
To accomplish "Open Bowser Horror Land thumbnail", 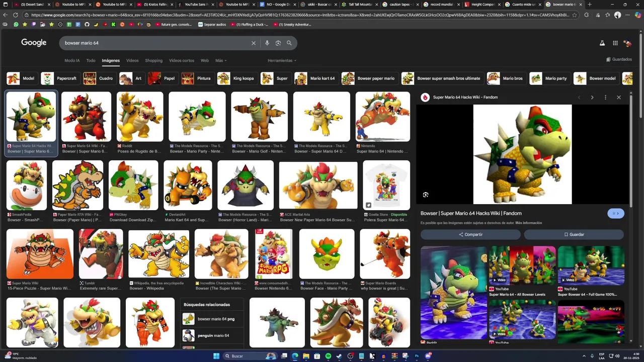I will coord(246,185).
